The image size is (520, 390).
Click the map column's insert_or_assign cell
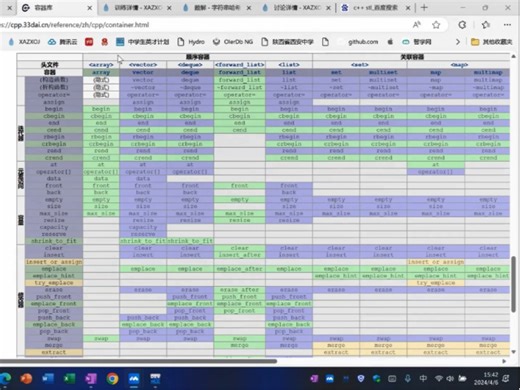pos(436,262)
